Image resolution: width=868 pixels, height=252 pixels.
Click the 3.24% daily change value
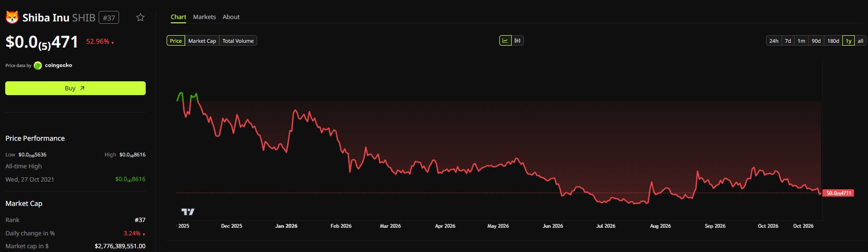[x=132, y=233]
